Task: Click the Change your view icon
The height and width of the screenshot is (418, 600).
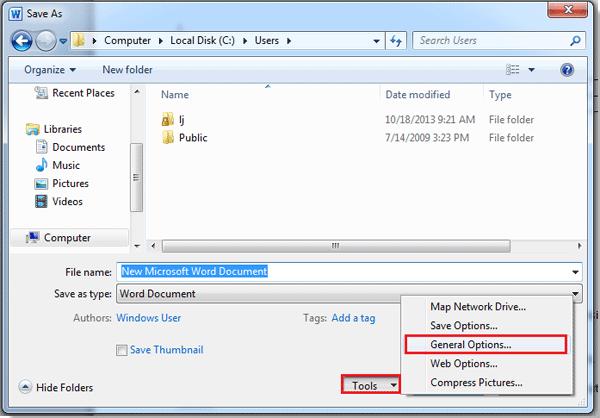Action: tap(513, 70)
